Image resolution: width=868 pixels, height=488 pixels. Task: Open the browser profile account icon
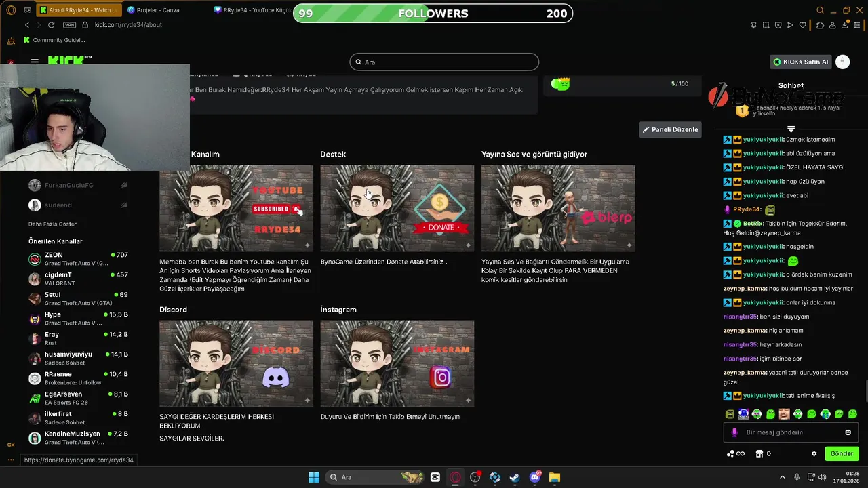(x=833, y=25)
